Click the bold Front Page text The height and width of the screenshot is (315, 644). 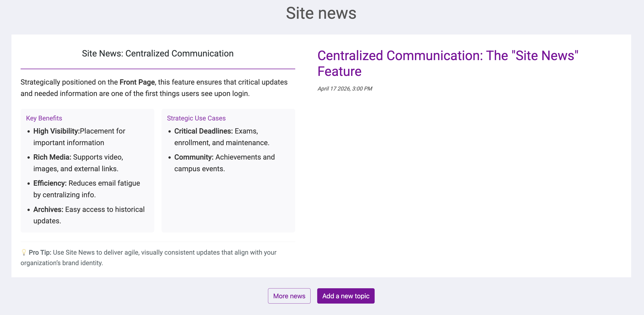point(137,82)
